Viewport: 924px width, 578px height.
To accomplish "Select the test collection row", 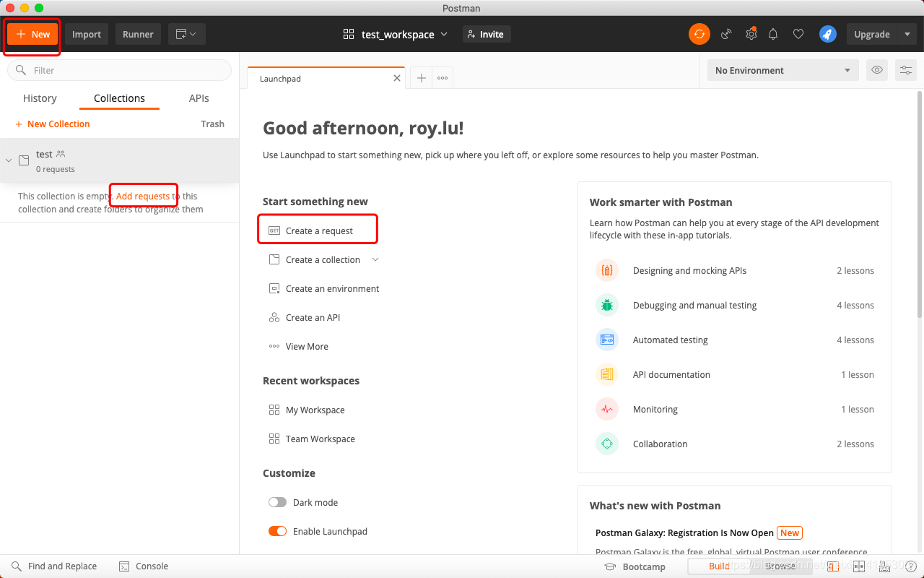I will pyautogui.click(x=119, y=160).
